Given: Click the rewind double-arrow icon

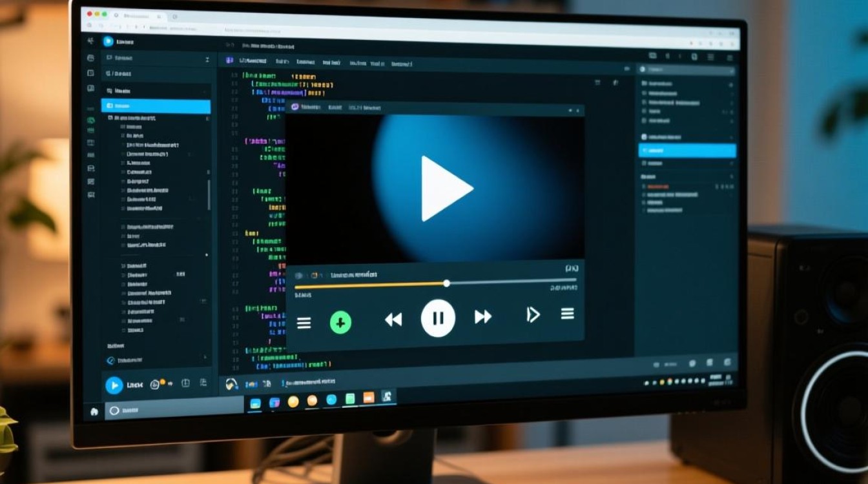Looking at the screenshot, I should coord(393,319).
